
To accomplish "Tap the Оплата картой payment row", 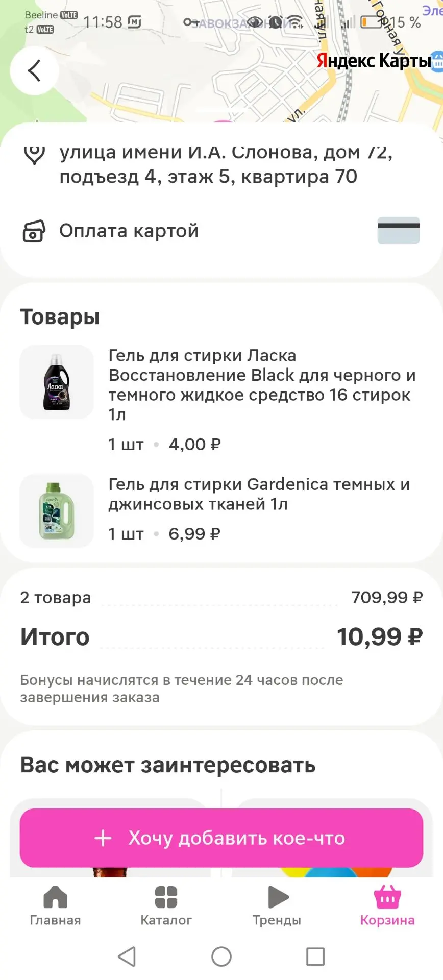I will click(222, 231).
